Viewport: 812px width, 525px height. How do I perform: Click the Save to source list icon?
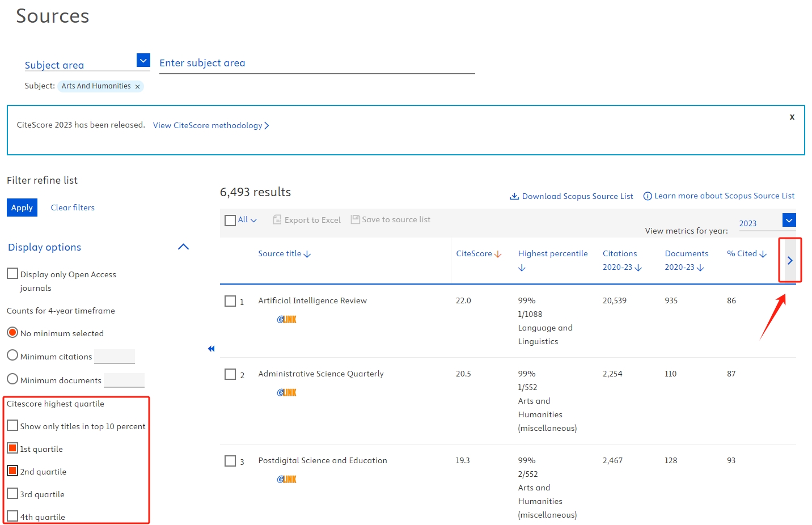pos(355,219)
